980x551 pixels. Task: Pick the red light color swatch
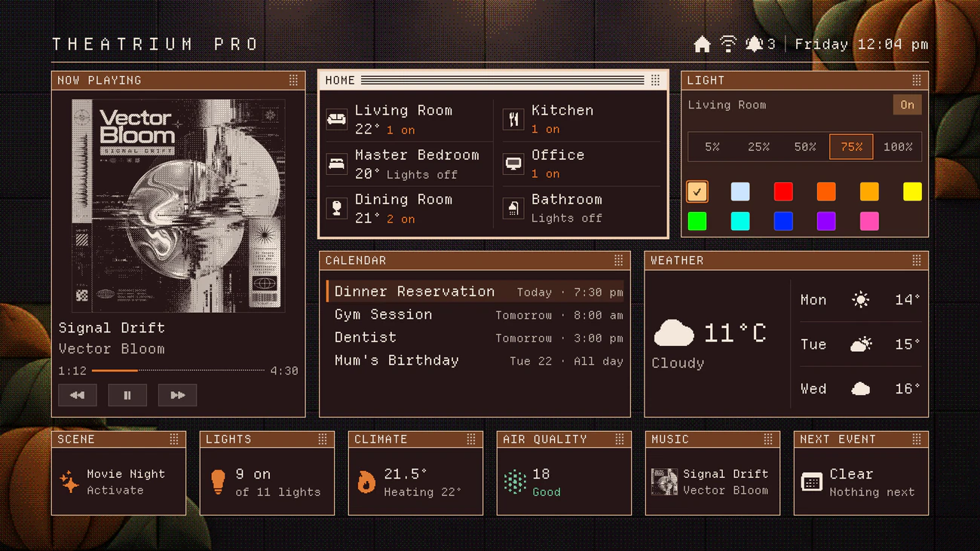pyautogui.click(x=783, y=191)
